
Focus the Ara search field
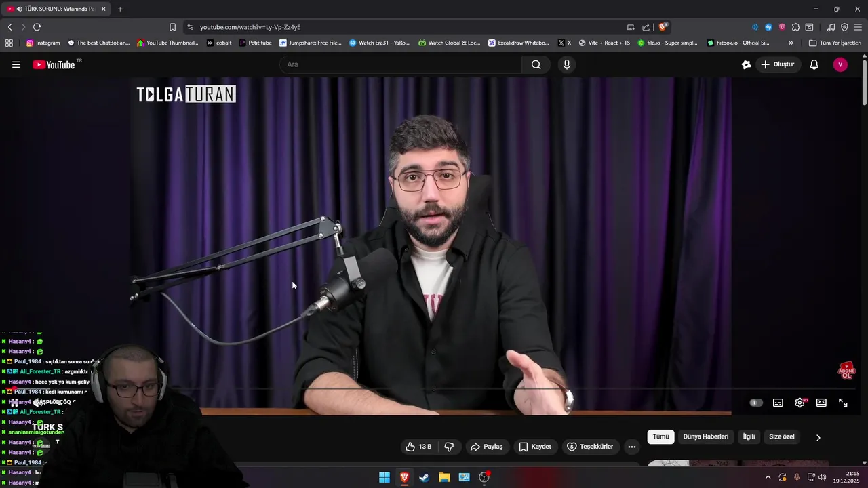click(x=400, y=64)
